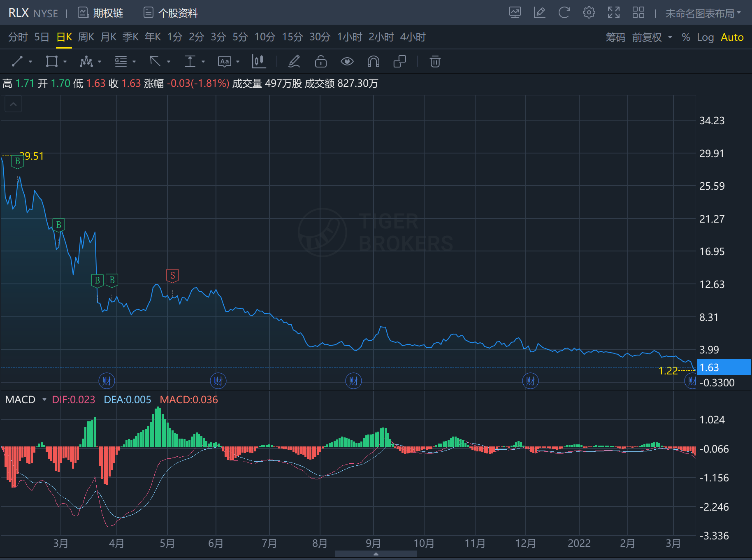Screen dimensions: 752x560
Task: Expand the MACD indicator dropdown
Action: pyautogui.click(x=44, y=400)
